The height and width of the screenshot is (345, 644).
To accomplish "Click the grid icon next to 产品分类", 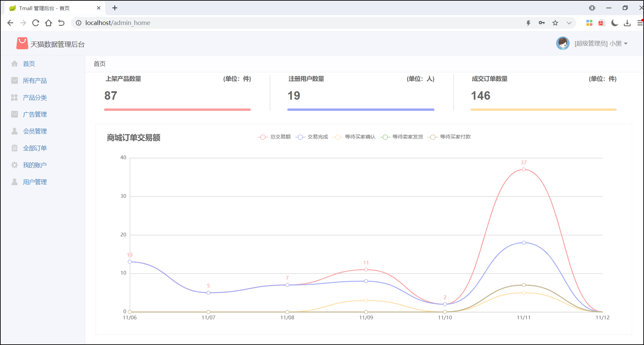I will coord(15,97).
